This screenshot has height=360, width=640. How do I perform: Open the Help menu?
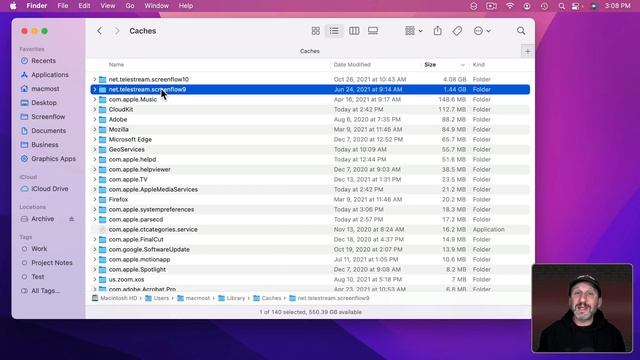point(186,6)
